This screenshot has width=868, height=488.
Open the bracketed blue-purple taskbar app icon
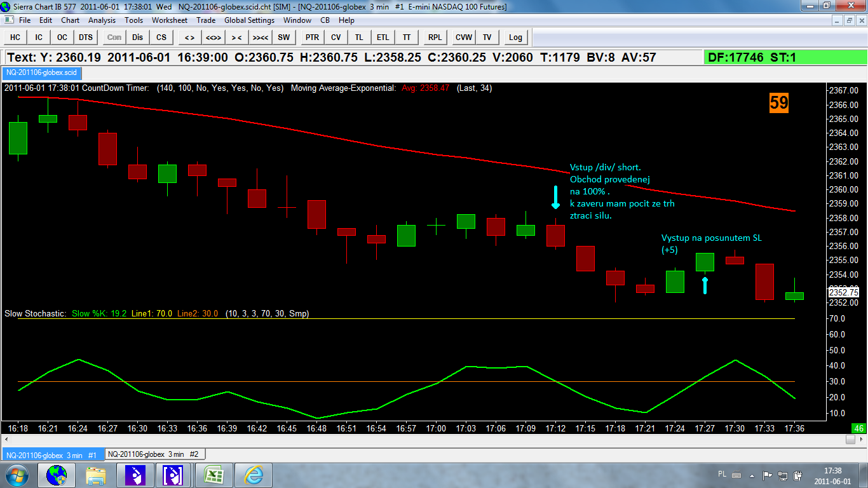(174, 475)
